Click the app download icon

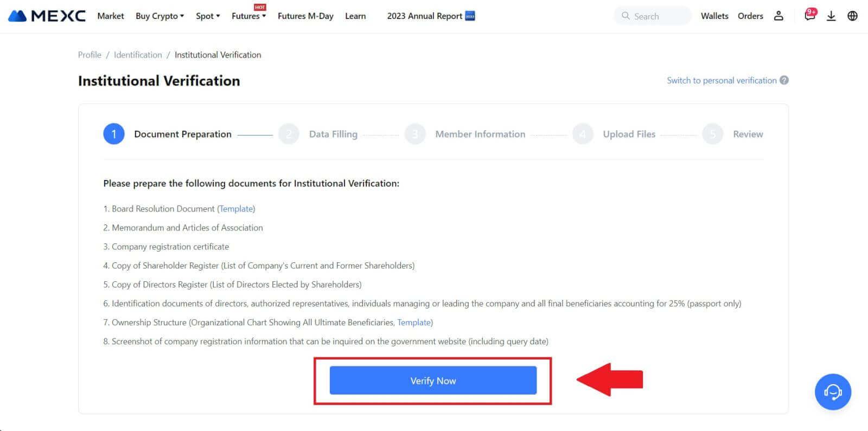831,16
